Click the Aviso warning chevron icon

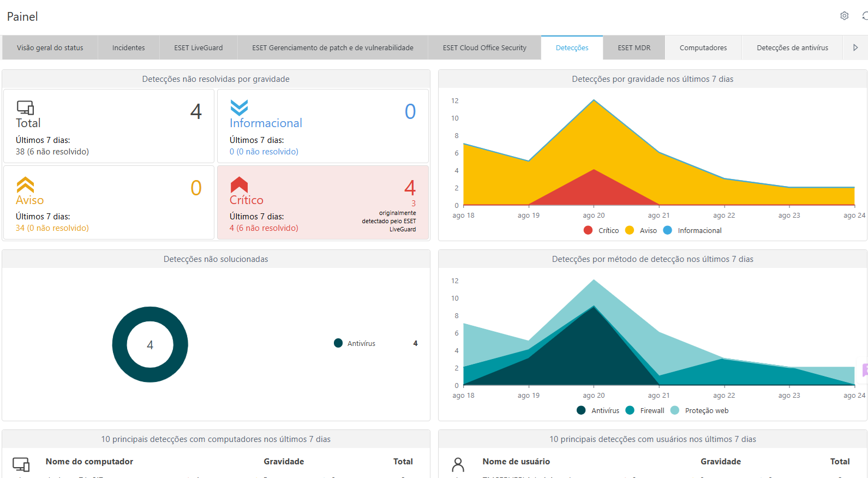(x=25, y=184)
